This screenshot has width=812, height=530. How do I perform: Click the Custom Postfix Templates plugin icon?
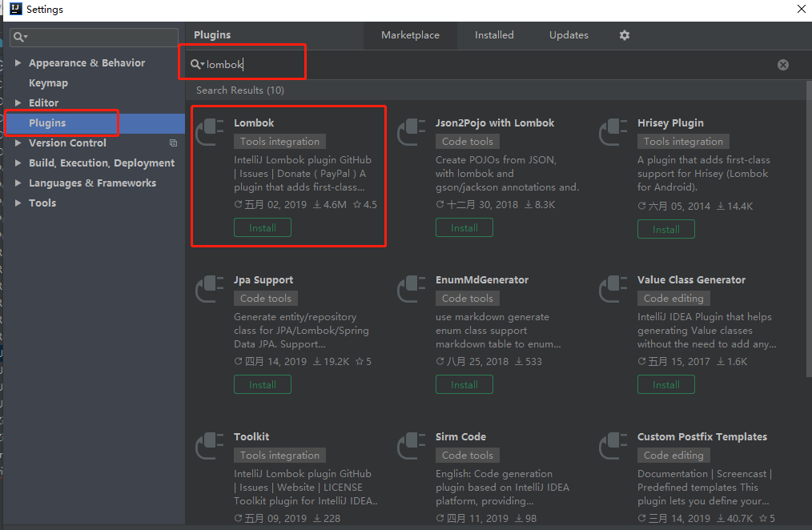[613, 446]
